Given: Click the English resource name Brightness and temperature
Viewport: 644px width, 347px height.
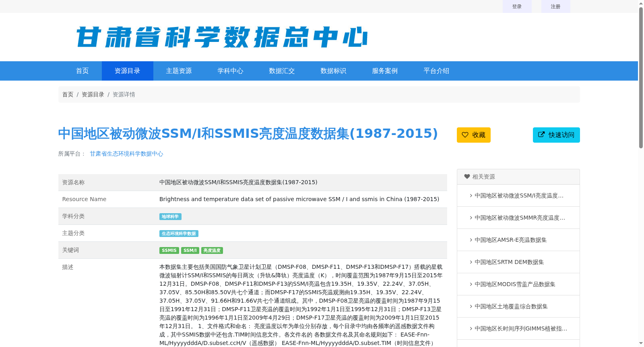Looking at the screenshot, I should tap(299, 199).
